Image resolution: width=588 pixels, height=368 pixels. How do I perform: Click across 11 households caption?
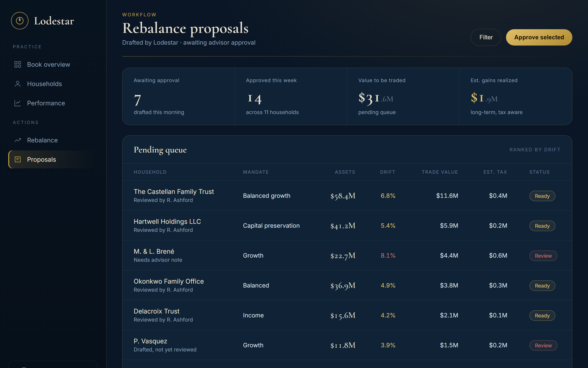point(272,112)
